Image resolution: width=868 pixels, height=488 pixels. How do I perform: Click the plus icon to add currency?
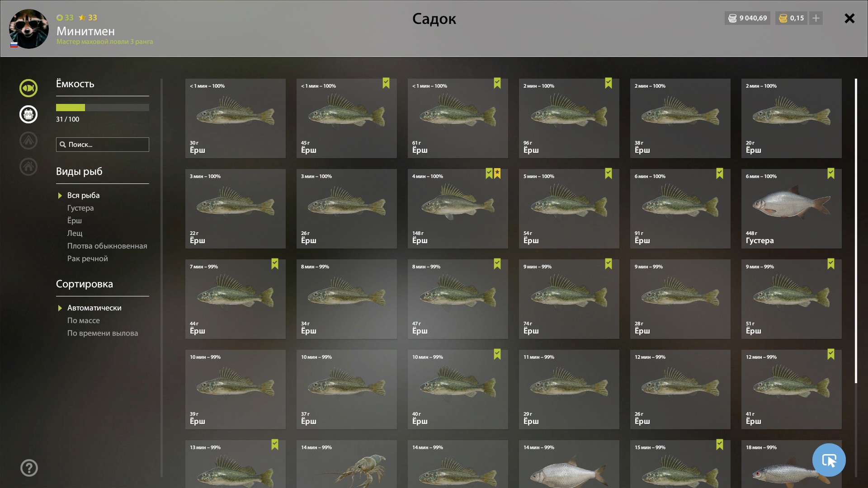pyautogui.click(x=816, y=18)
